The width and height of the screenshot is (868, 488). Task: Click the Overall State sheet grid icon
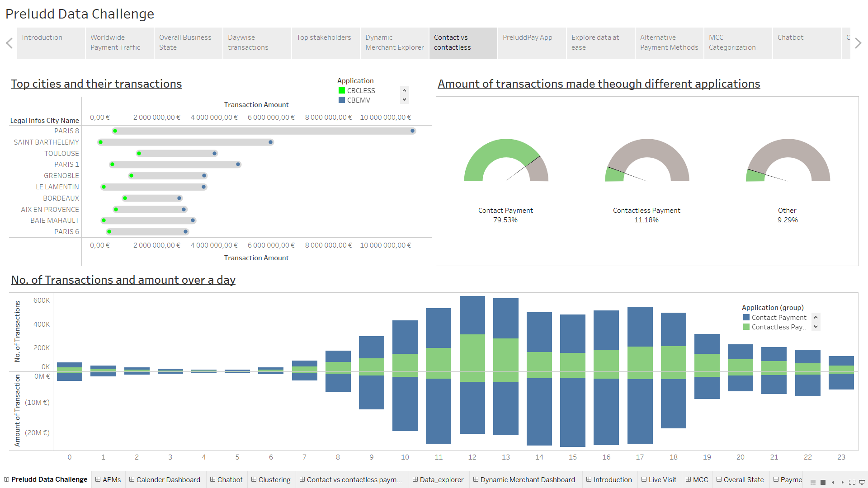point(719,479)
